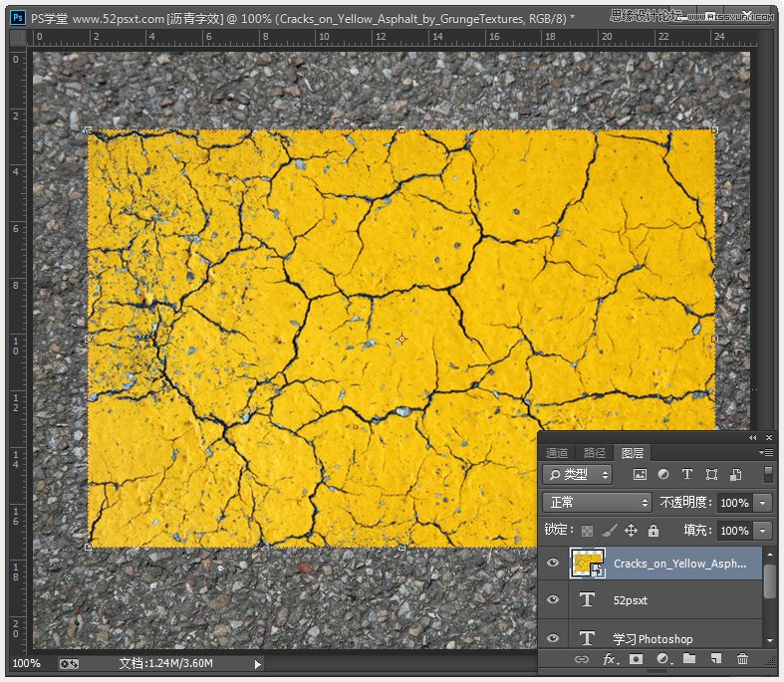Create a new layer

tap(716, 659)
